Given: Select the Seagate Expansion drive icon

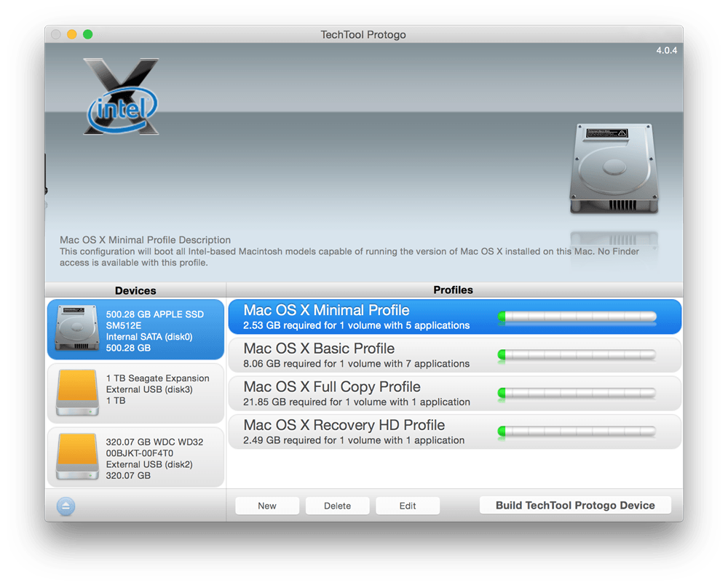Looking at the screenshot, I should pos(77,392).
